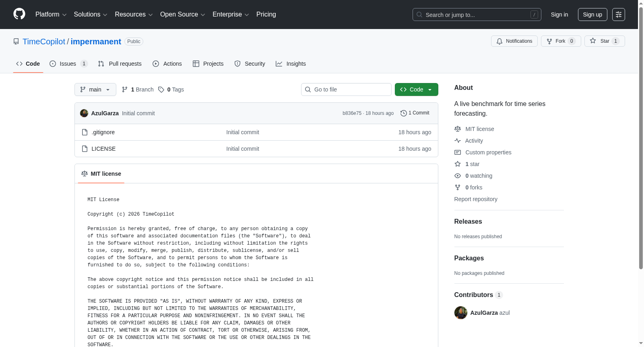Expand the Solutions menu
Screen dimensions: 644x347
coord(91,15)
